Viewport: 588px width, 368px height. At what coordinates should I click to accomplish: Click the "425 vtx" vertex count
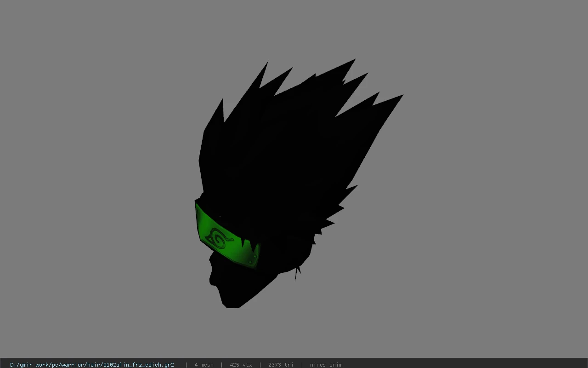pyautogui.click(x=241, y=365)
